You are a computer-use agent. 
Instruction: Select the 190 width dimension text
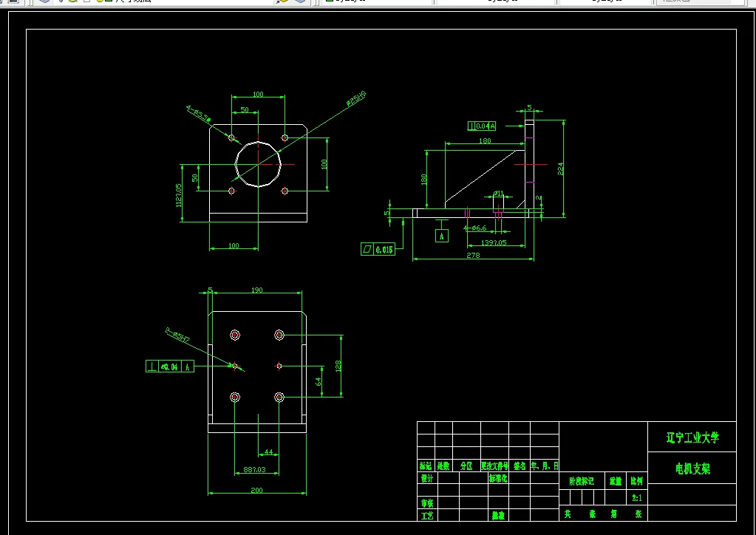click(x=257, y=290)
